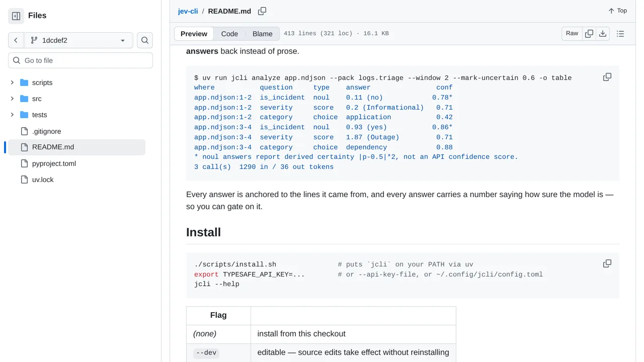Click the --dev flag cell
644x362 pixels.
[x=218, y=352]
